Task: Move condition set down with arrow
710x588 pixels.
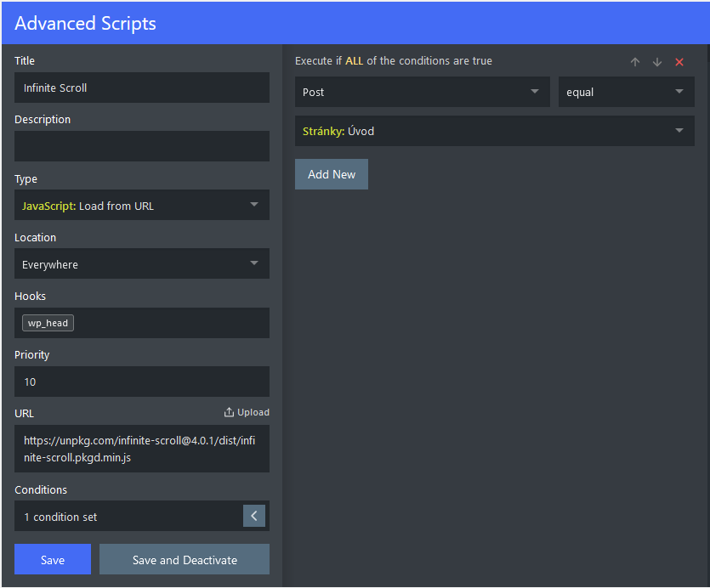Action: point(657,62)
